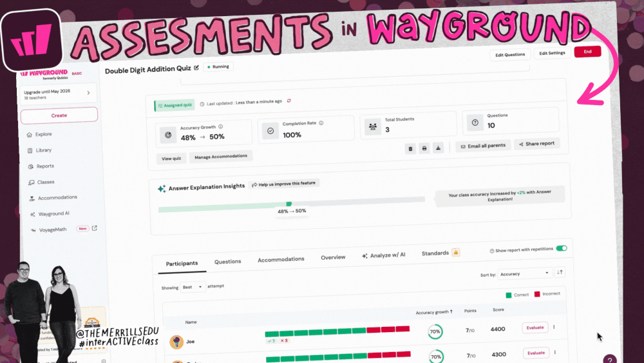Switch to the Questions tab

pyautogui.click(x=227, y=262)
